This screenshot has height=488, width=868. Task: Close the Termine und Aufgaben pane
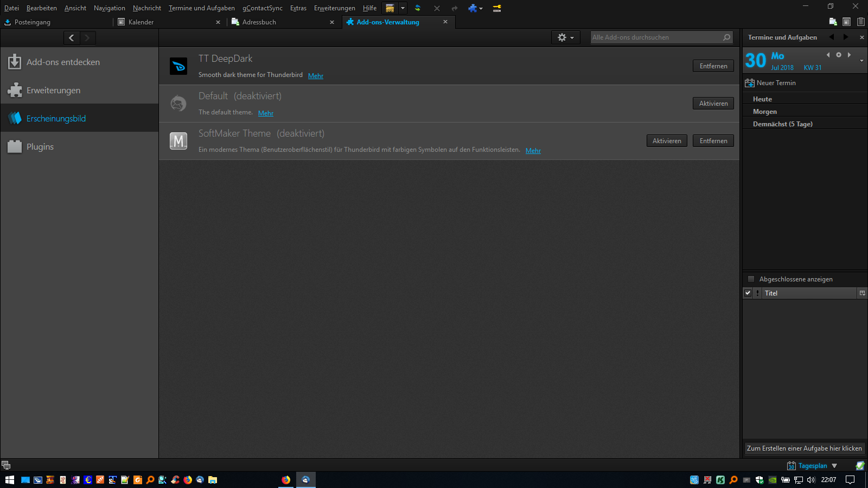(x=861, y=37)
